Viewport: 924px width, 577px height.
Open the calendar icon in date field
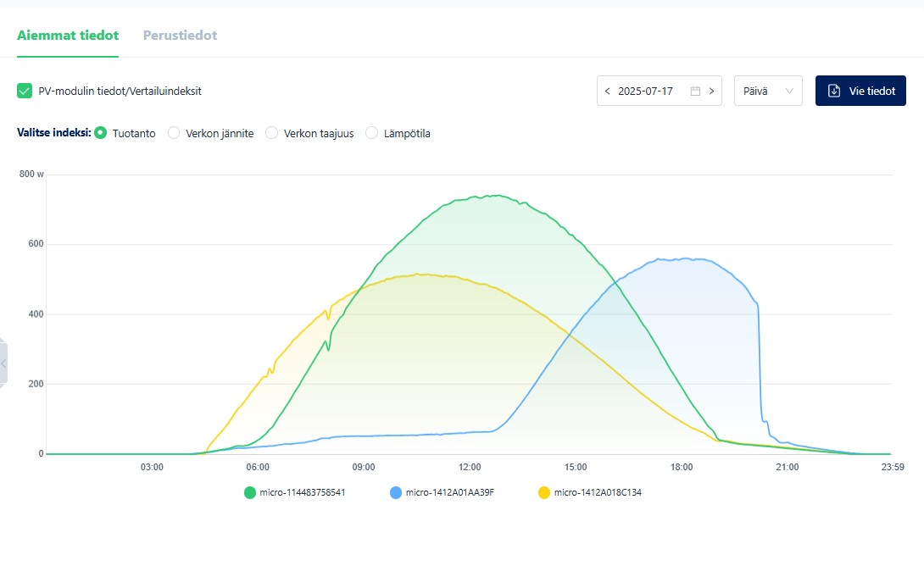pyautogui.click(x=695, y=91)
